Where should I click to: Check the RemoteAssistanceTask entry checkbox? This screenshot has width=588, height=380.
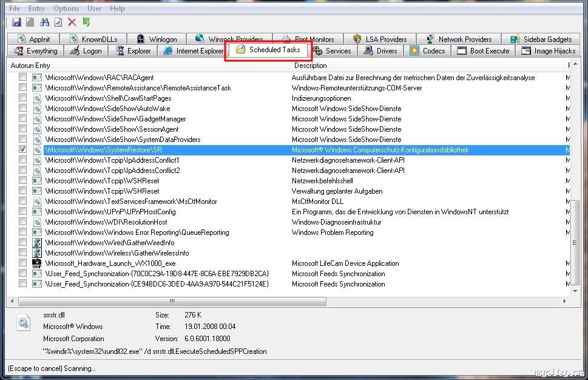(23, 87)
